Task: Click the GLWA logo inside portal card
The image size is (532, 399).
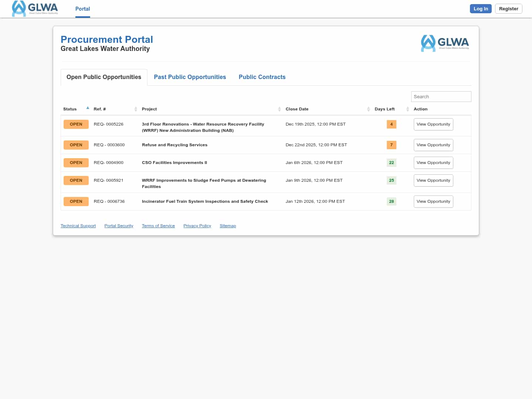Action: point(445,43)
